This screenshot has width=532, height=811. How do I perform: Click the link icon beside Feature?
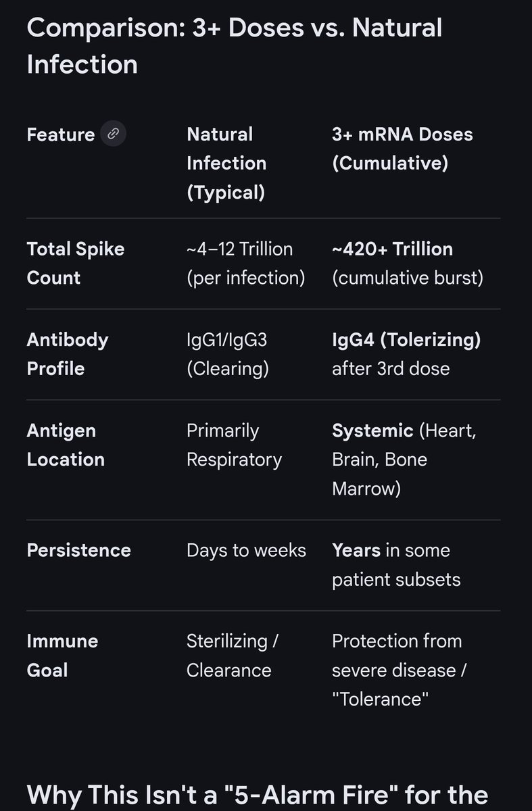113,133
